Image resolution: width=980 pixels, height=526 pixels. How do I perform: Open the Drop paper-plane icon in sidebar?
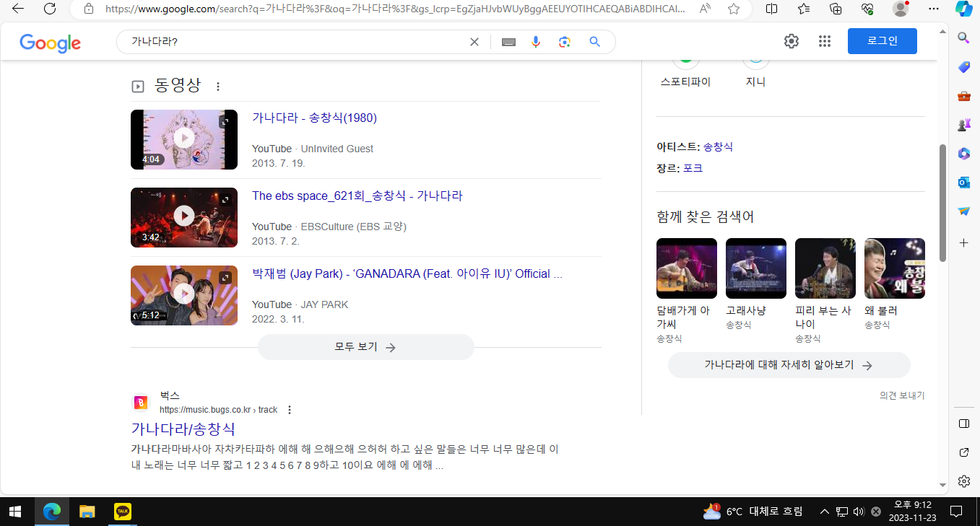pyautogui.click(x=963, y=211)
